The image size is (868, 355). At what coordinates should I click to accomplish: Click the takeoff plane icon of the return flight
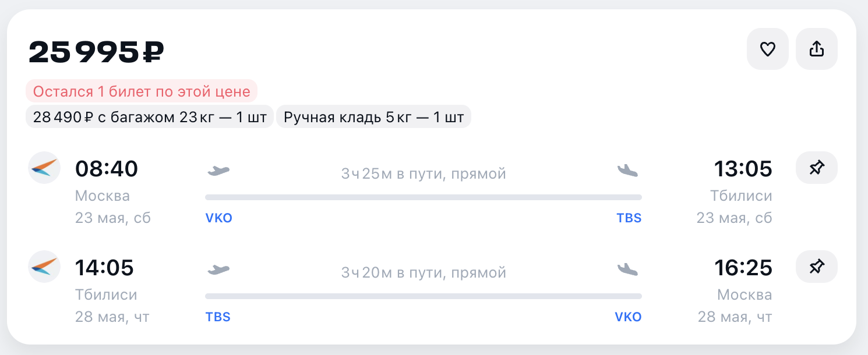218,269
